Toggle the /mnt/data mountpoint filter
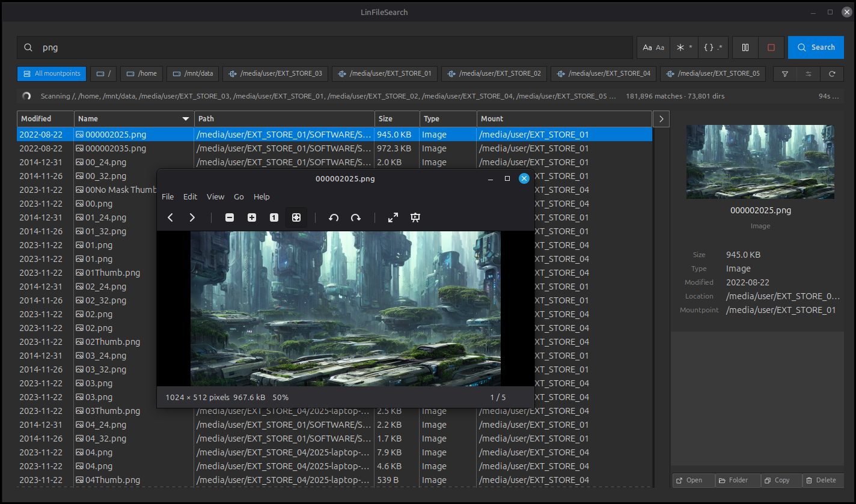This screenshot has width=856, height=504. pos(193,74)
